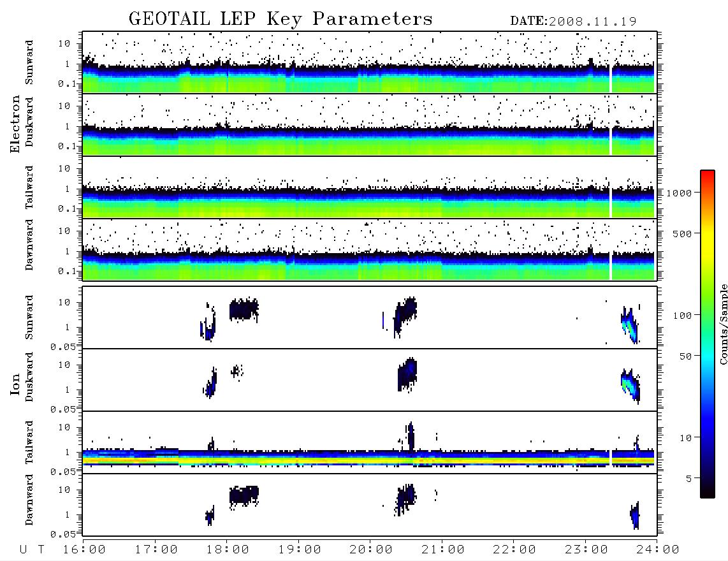Click the Electron Tailward panel label
Screen dimensions: 728x561
coord(29,187)
